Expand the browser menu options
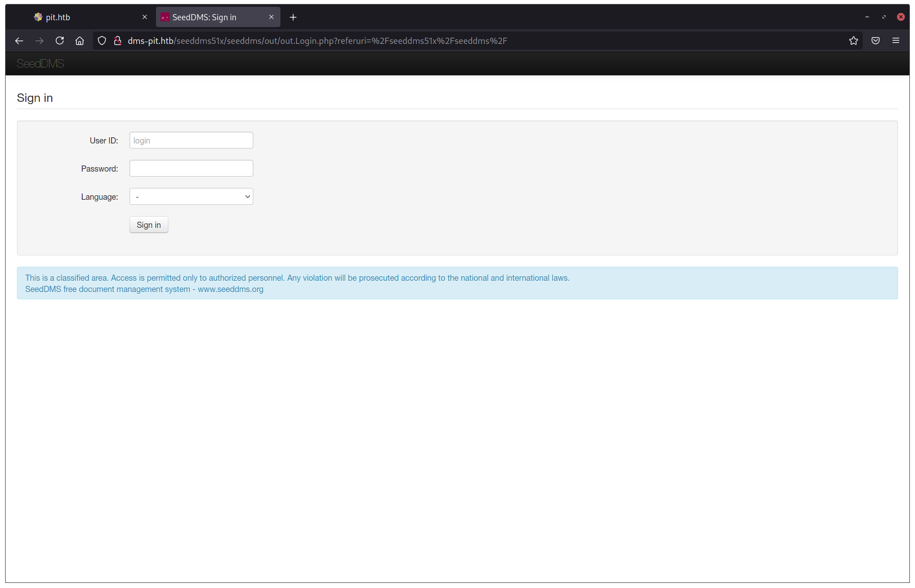915x588 pixels. click(x=896, y=41)
